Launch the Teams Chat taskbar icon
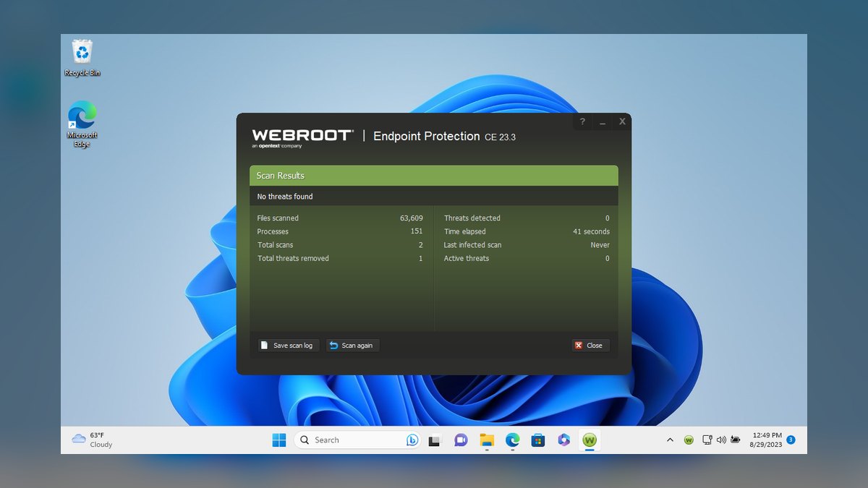 [461, 440]
